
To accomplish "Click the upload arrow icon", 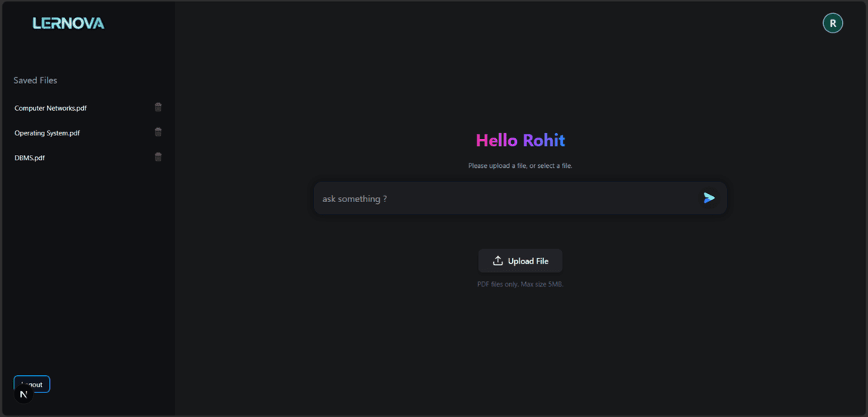I will click(498, 261).
